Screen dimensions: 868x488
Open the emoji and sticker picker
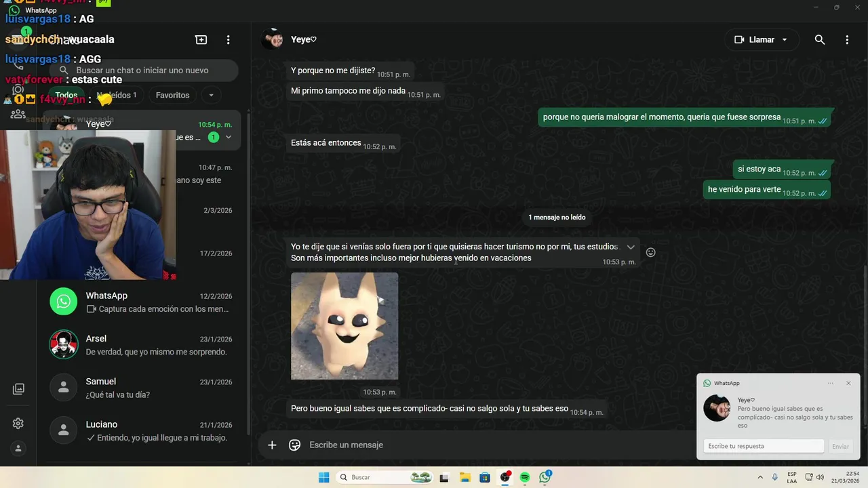[295, 445]
